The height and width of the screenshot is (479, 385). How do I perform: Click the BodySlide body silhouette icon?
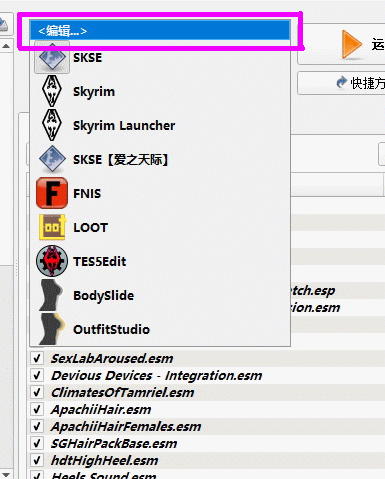coord(51,295)
